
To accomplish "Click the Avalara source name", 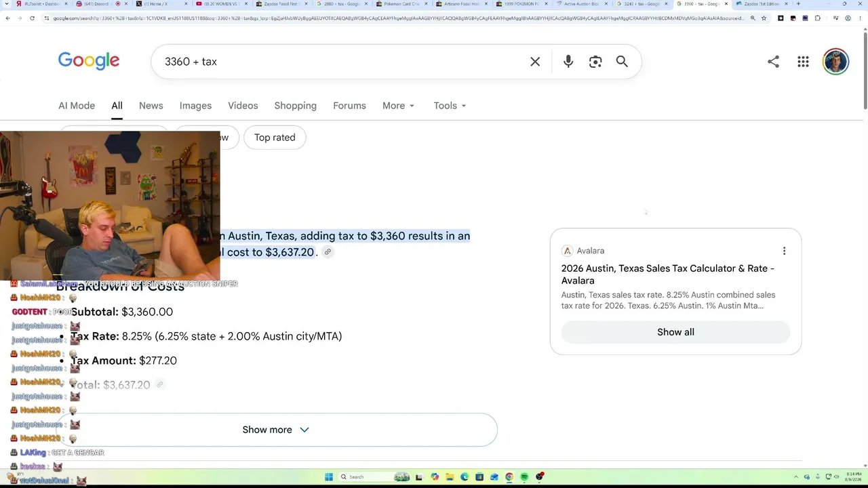I will [591, 251].
